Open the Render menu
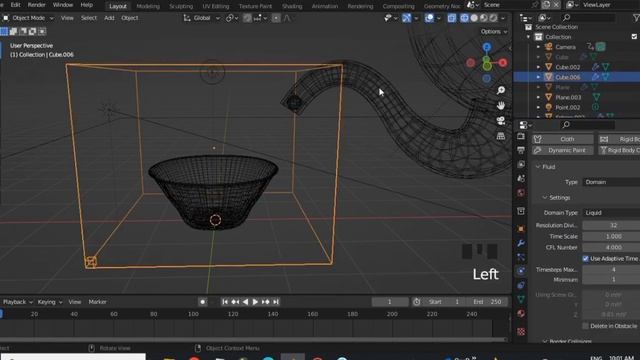 pyautogui.click(x=36, y=5)
